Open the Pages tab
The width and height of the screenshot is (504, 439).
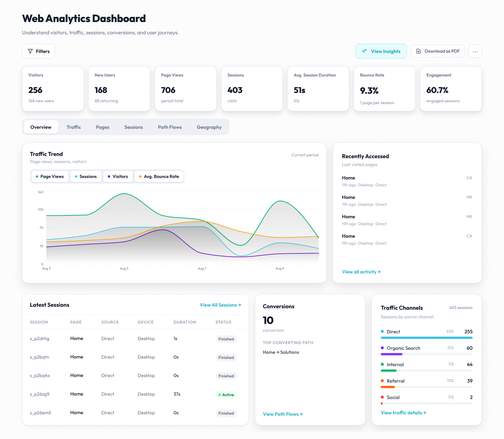pos(103,127)
